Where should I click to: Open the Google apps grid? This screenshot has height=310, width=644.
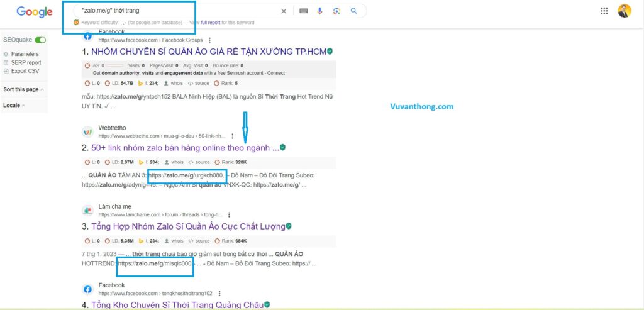coord(604,11)
